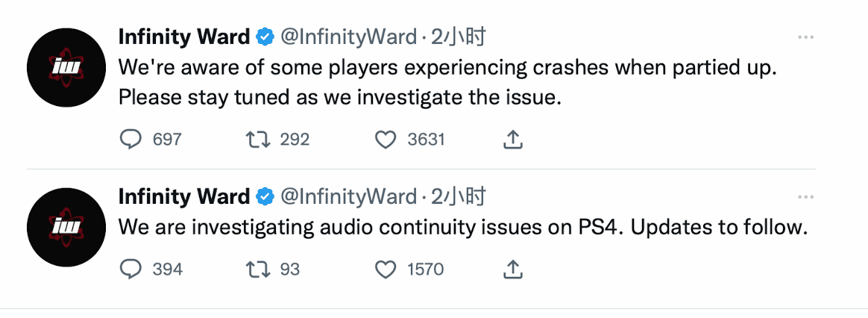Open the @InfinityWard handle on the PS4 tweet
868x318 pixels.
coord(349,196)
